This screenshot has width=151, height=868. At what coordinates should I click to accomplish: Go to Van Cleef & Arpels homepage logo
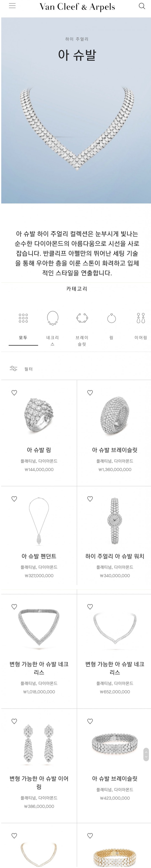[x=77, y=7]
